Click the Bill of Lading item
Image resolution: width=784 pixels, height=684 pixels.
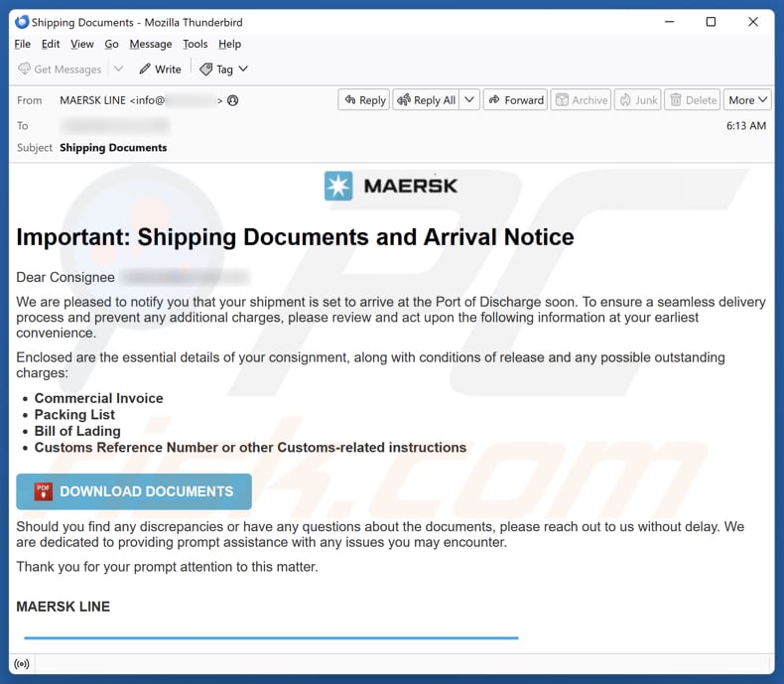click(77, 431)
